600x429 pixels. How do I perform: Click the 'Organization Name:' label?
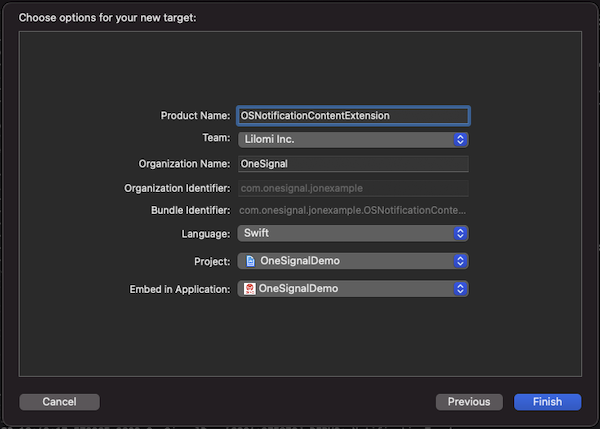184,164
